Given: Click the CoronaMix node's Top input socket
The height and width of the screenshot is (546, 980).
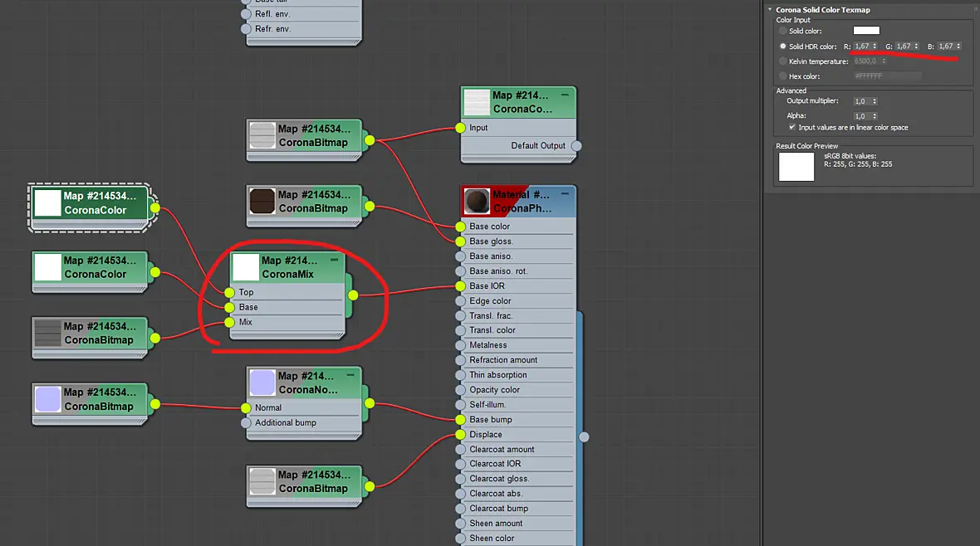Looking at the screenshot, I should [229, 292].
